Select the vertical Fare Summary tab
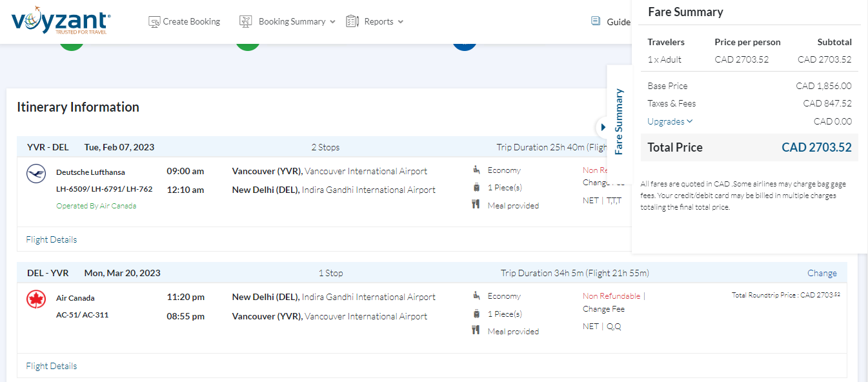Image resolution: width=868 pixels, height=382 pixels. (619, 121)
